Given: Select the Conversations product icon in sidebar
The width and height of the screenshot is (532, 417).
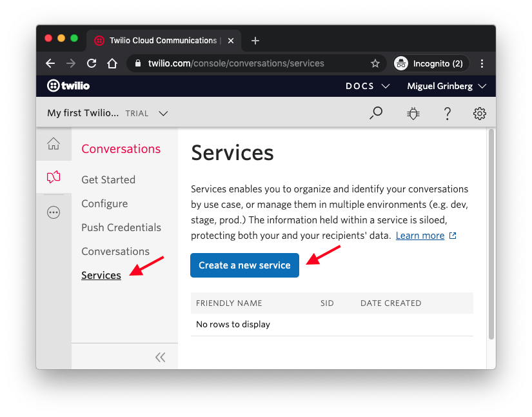Looking at the screenshot, I should pyautogui.click(x=54, y=177).
